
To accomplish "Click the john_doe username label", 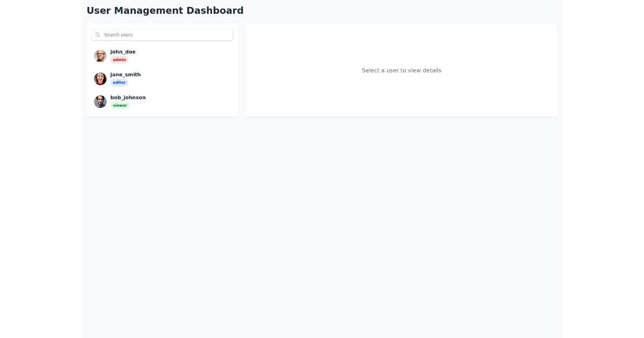I will click(123, 52).
